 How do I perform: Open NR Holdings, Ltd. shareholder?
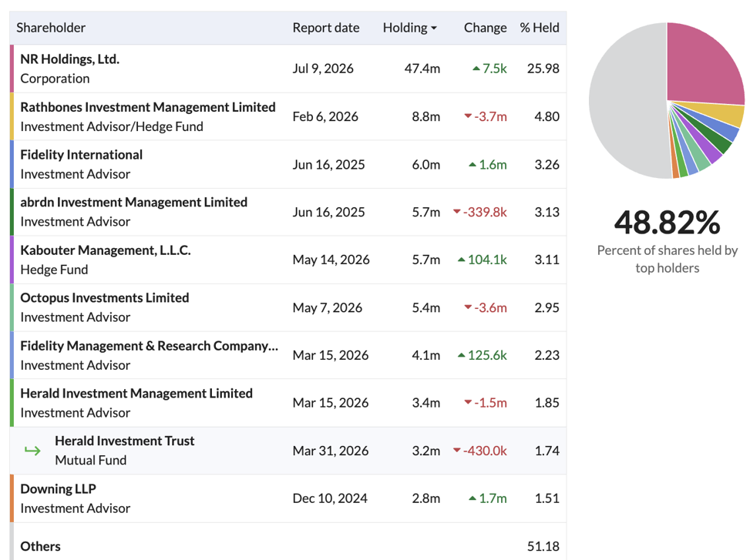point(70,59)
